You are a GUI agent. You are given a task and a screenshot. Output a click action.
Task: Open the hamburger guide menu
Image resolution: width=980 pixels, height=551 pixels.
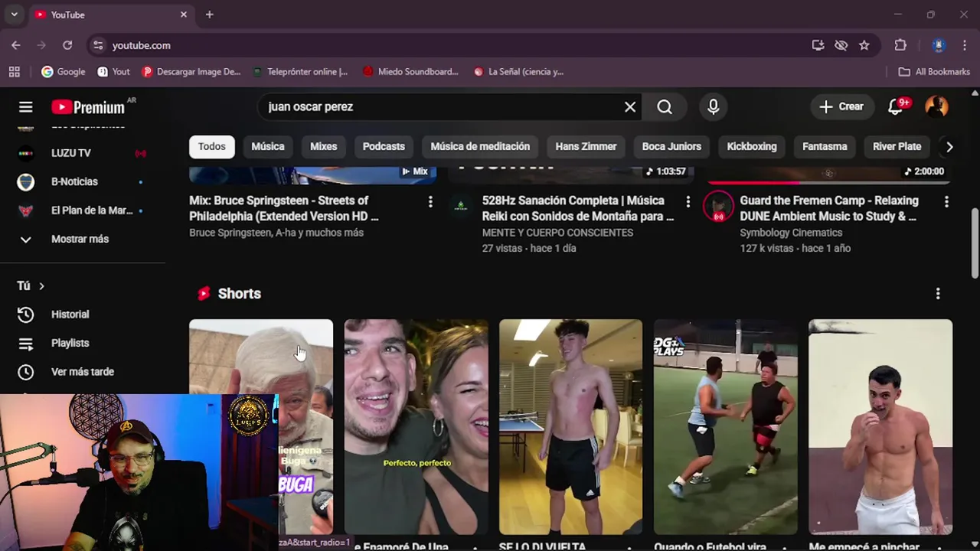[26, 107]
